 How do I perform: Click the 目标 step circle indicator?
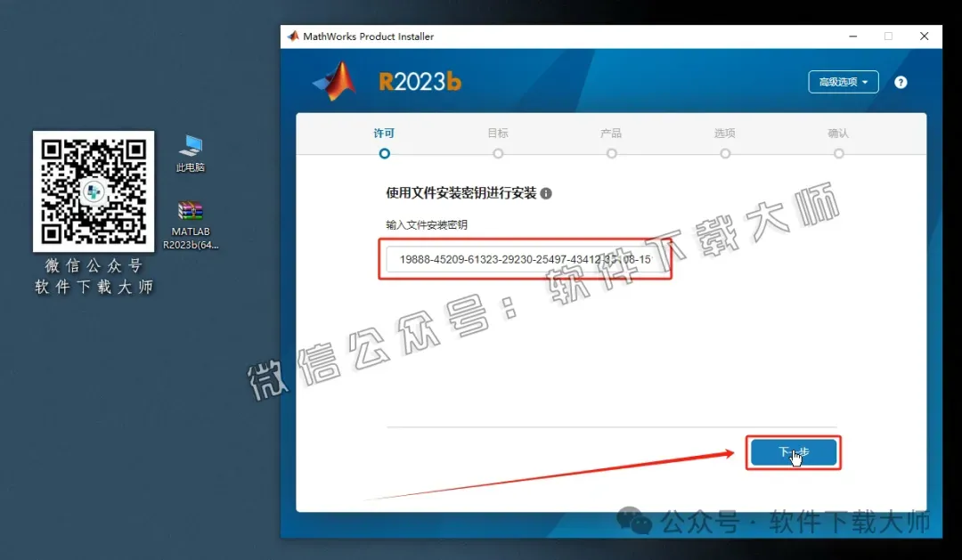pos(498,153)
